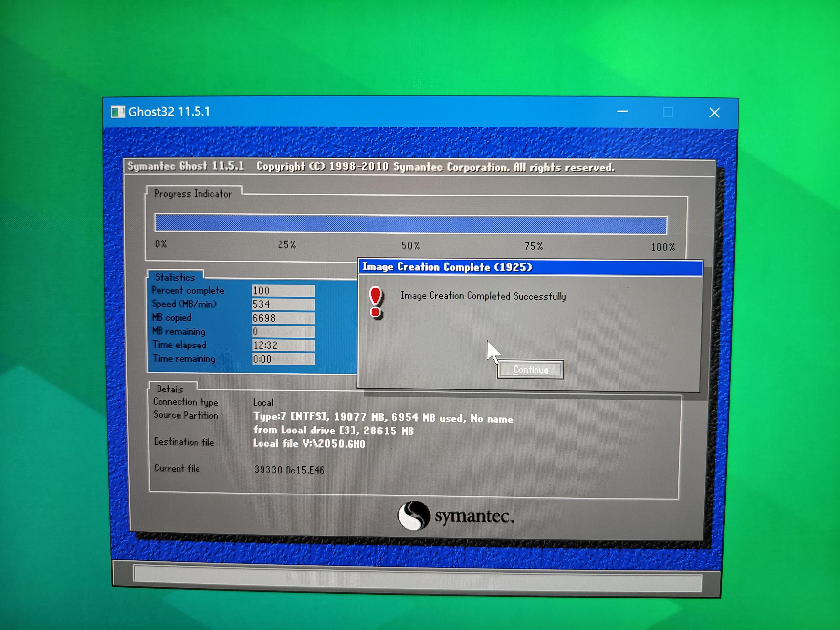Click the red exclamation mark icon

(x=376, y=303)
